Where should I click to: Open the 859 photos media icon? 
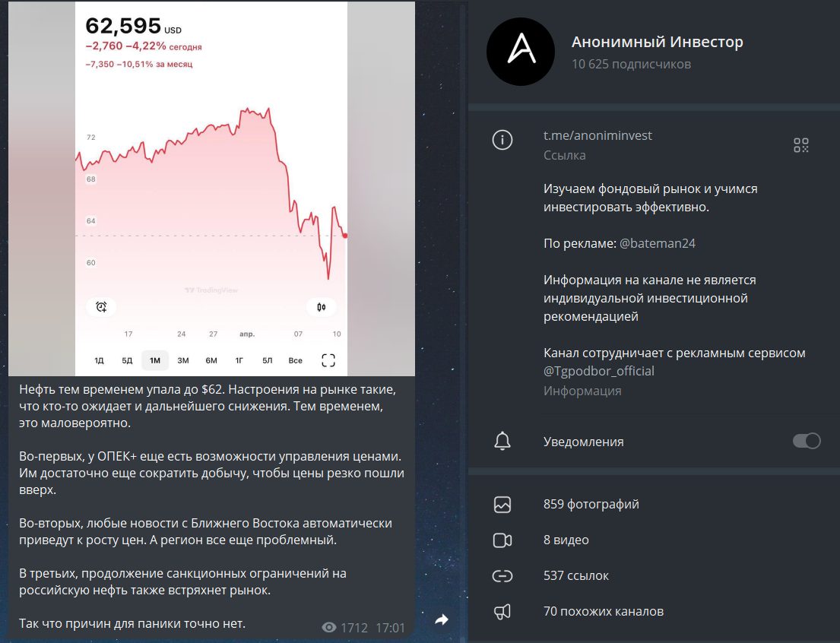click(x=502, y=504)
